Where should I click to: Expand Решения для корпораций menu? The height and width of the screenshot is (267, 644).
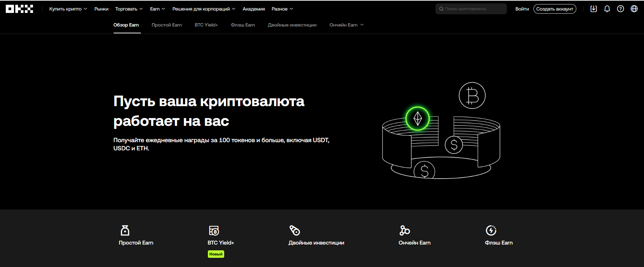(x=204, y=9)
